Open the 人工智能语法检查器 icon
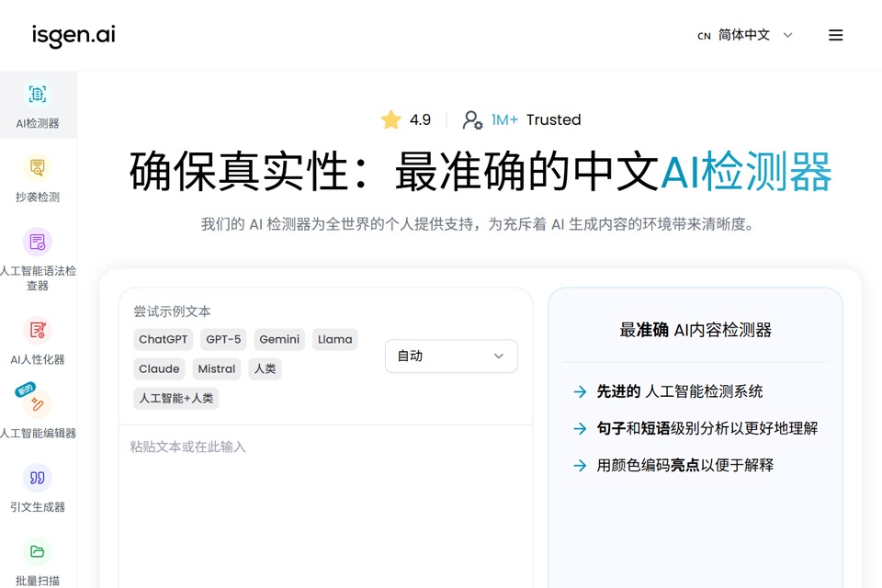The width and height of the screenshot is (882, 588). (37, 242)
